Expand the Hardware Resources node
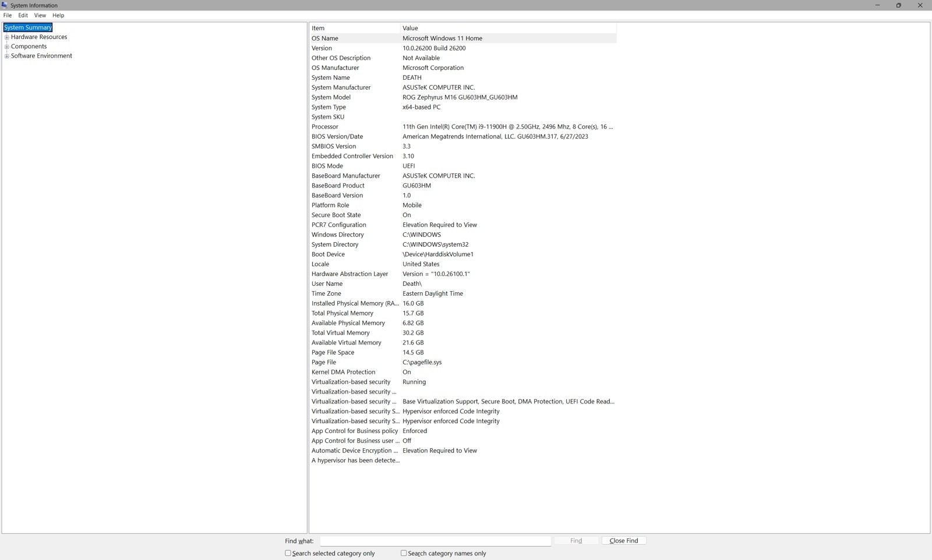 [x=6, y=37]
